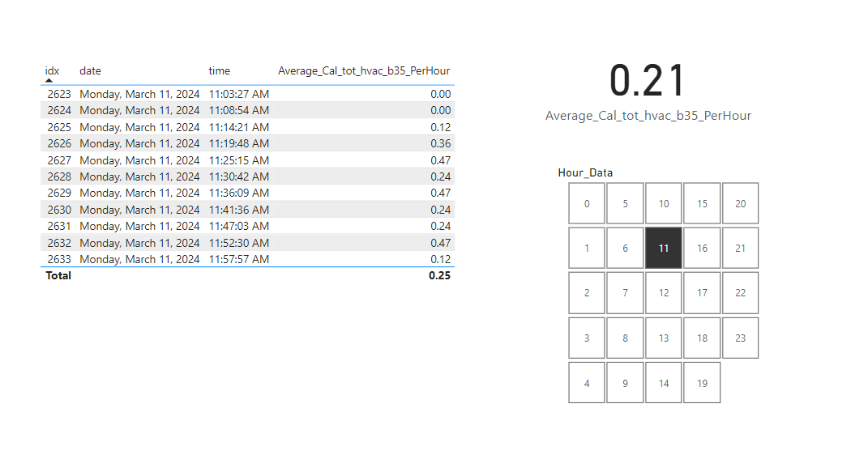Select hour 1 in Hour_Data slicer
The height and width of the screenshot is (472, 868).
pyautogui.click(x=587, y=249)
